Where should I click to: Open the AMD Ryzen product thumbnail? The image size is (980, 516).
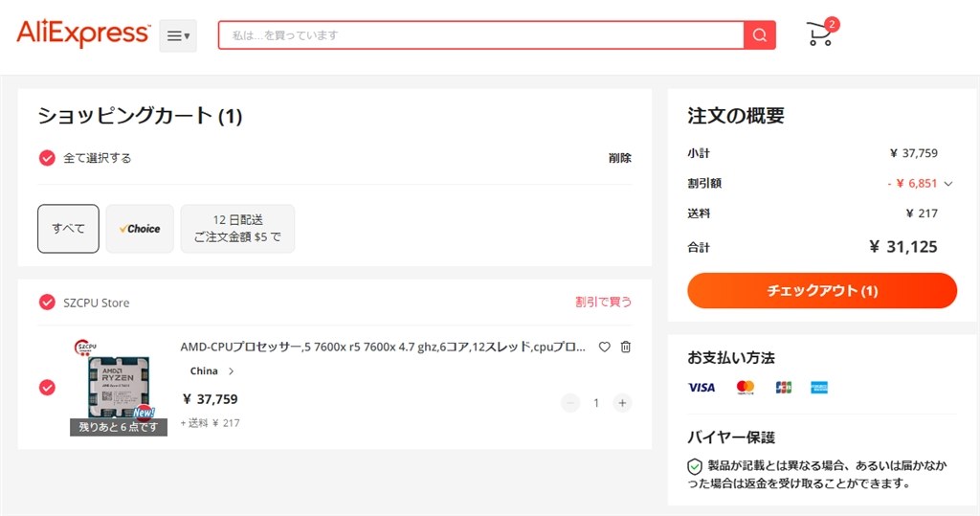point(118,387)
